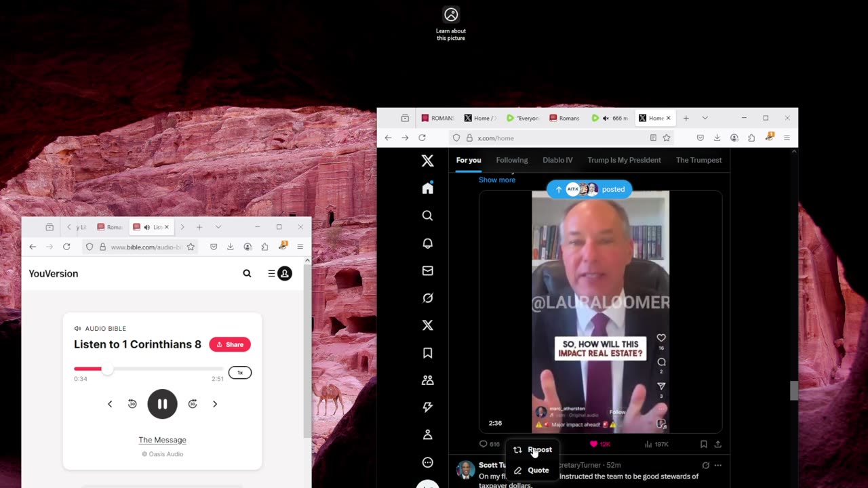Open Grok icon in X sidebar

pyautogui.click(x=427, y=298)
